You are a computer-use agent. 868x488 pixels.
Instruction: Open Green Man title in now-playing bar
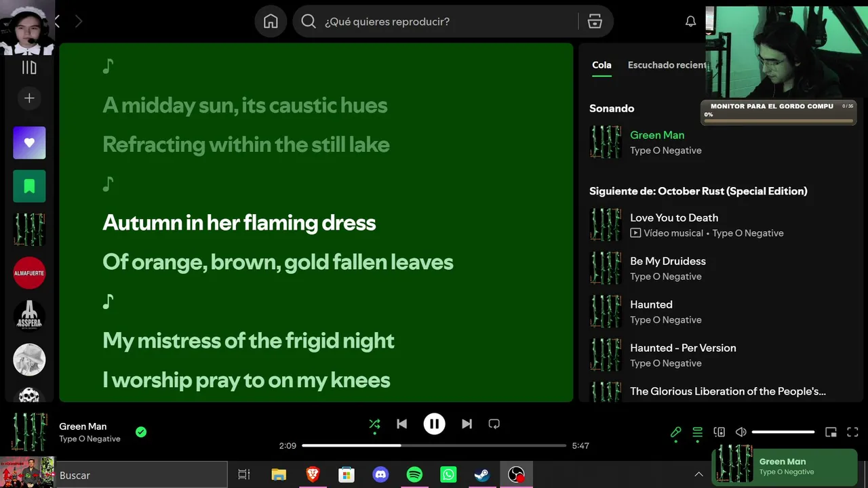(x=83, y=426)
